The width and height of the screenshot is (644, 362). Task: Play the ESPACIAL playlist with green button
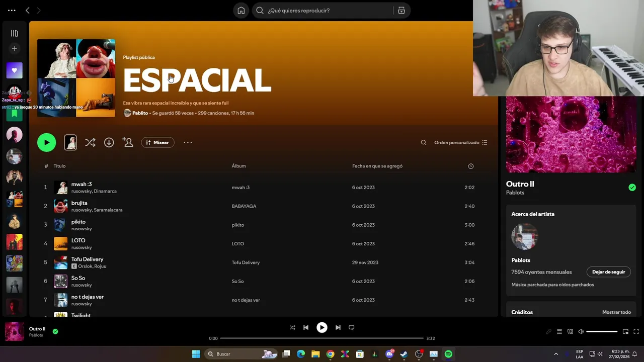click(46, 142)
